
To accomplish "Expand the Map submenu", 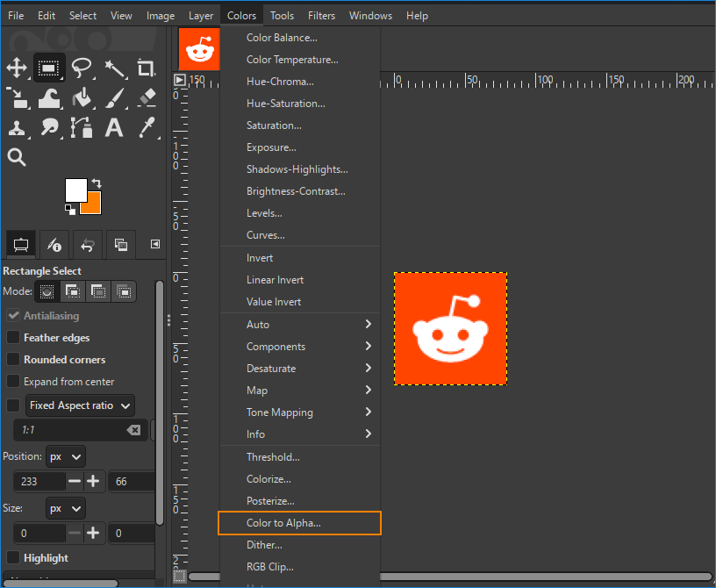I will [x=300, y=391].
